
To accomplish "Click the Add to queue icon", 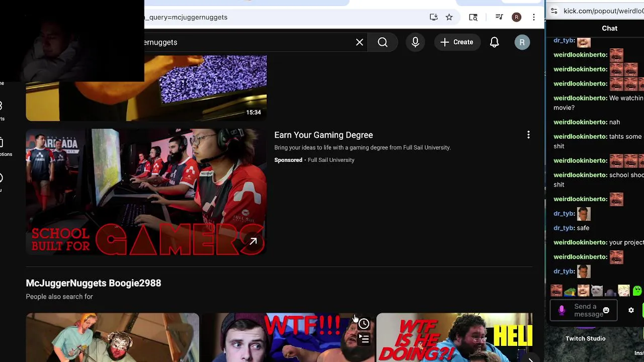I will point(364,340).
